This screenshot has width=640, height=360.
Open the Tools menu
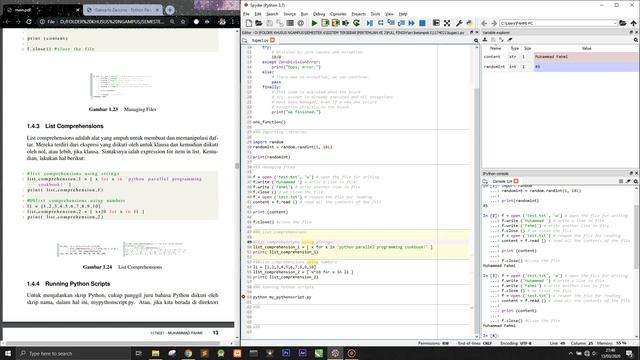375,14
